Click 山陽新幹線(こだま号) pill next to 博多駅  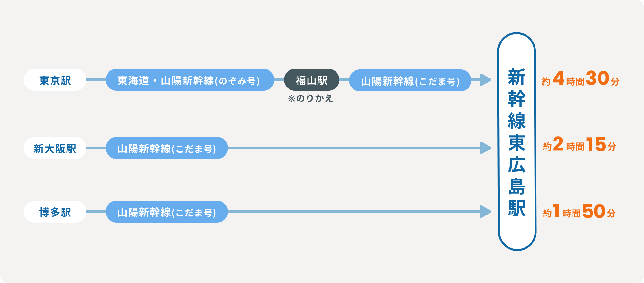[167, 212]
